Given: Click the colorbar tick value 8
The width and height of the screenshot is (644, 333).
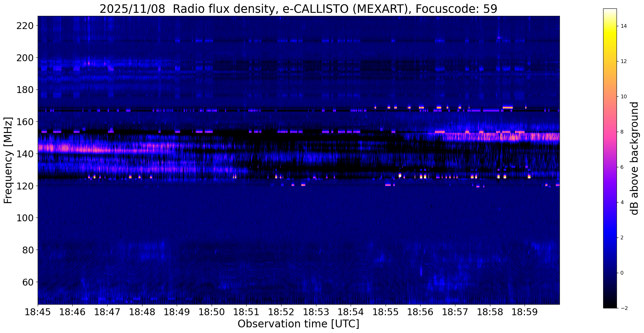Looking at the screenshot, I should (x=622, y=132).
